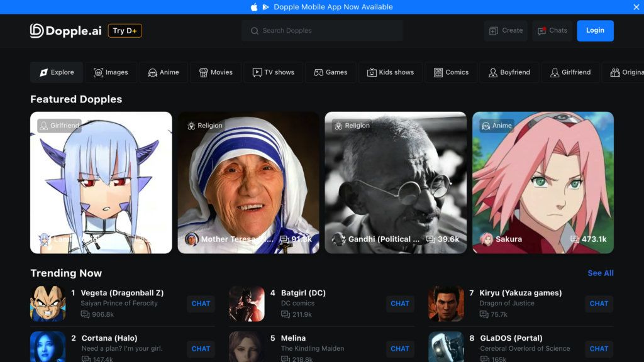The height and width of the screenshot is (362, 644).
Task: Click the search magnifier icon
Action: [254, 30]
